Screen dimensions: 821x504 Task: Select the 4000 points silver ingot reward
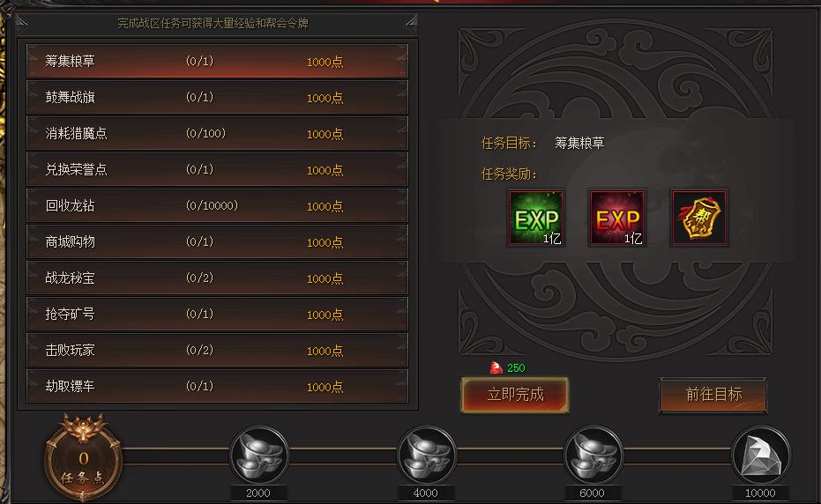click(x=426, y=455)
